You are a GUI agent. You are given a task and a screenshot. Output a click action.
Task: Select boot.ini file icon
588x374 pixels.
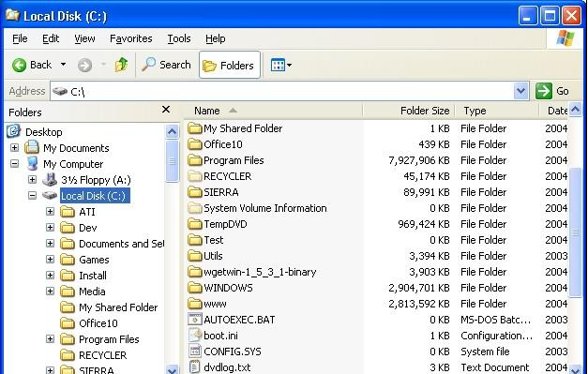click(x=195, y=336)
